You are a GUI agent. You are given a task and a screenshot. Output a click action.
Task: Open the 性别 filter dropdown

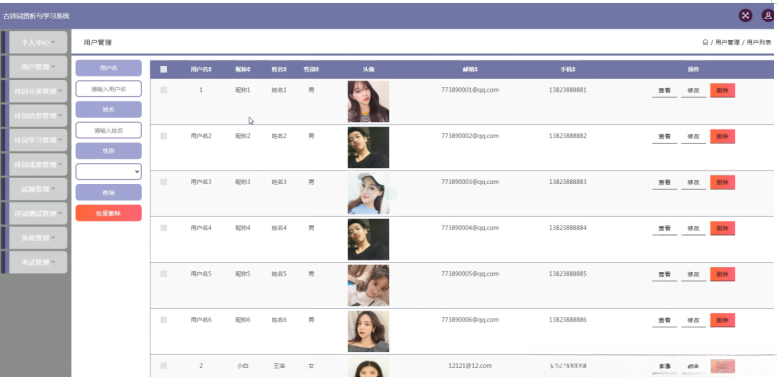[x=109, y=171]
